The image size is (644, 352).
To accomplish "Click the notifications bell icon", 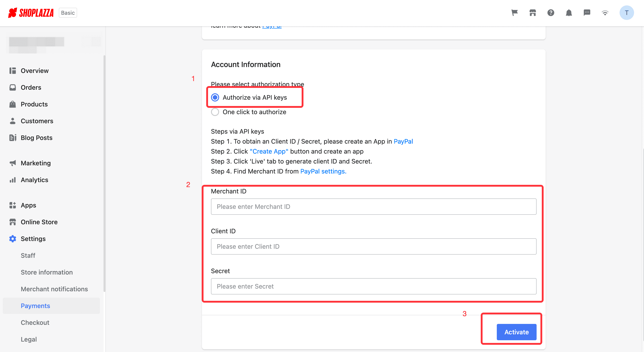I will coord(568,13).
